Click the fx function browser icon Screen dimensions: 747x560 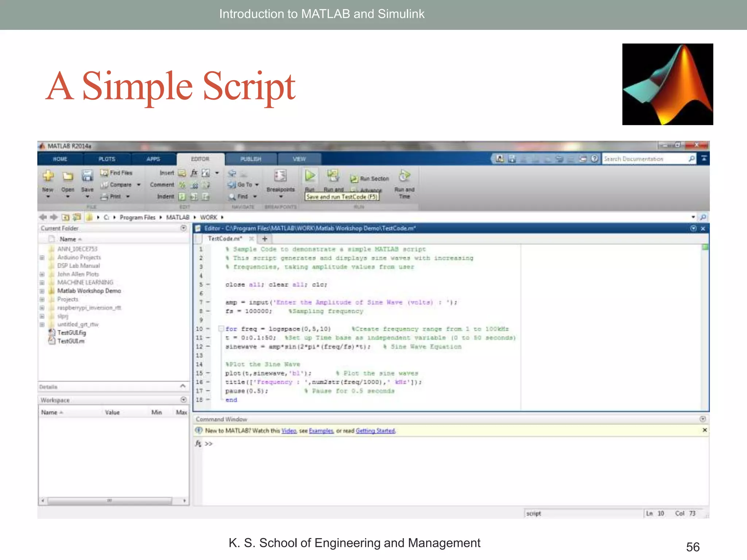coord(198,443)
